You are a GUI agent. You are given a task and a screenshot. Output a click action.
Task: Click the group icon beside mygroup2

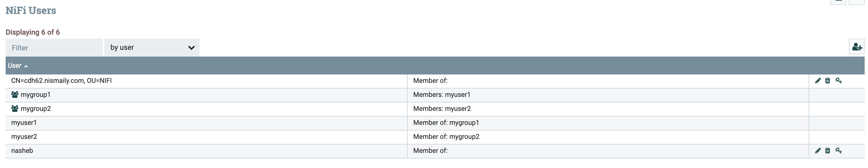15,108
